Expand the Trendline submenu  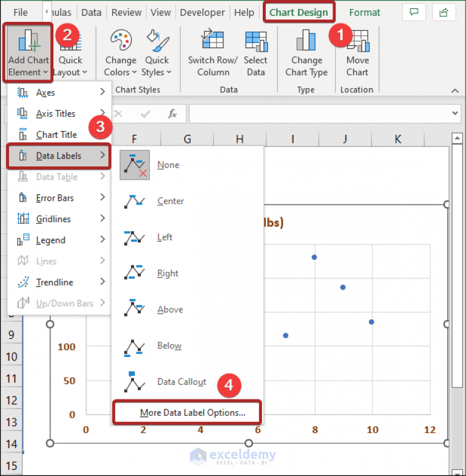tap(59, 282)
